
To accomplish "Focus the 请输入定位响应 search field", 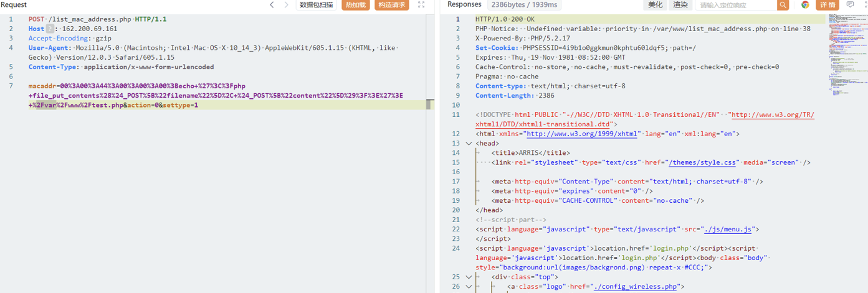I will [737, 5].
